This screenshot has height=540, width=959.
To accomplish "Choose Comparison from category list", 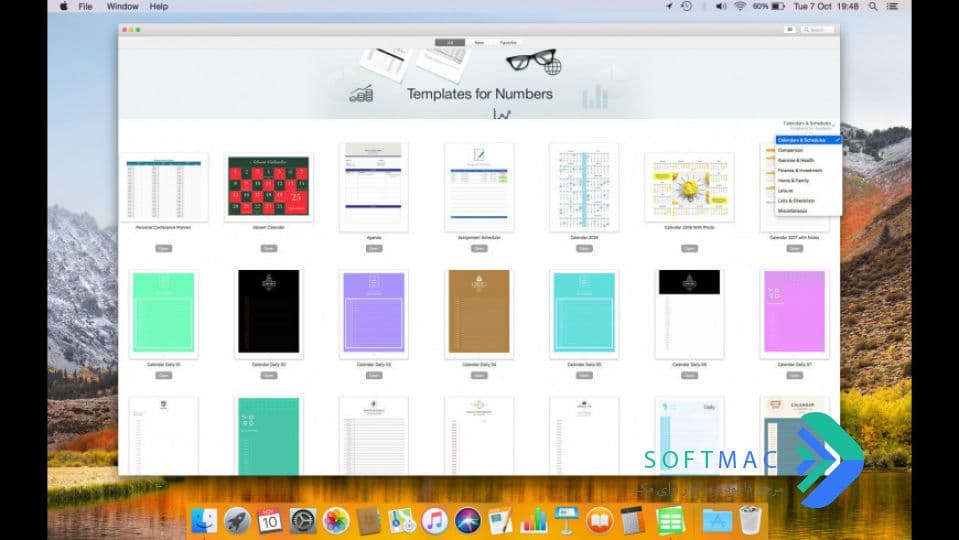I will [808, 150].
